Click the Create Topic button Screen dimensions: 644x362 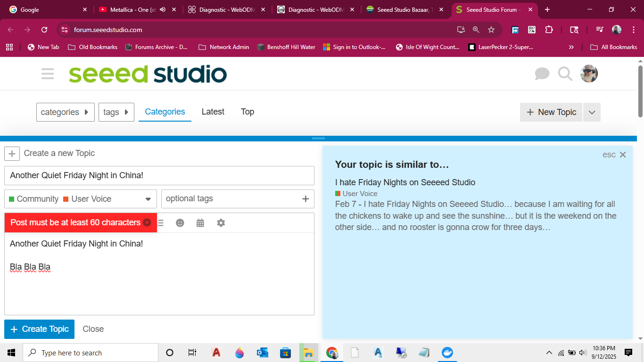point(40,329)
